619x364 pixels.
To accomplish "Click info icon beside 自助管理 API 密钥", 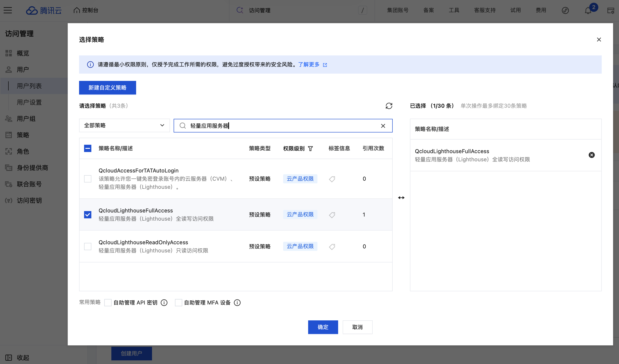I will pos(164,303).
